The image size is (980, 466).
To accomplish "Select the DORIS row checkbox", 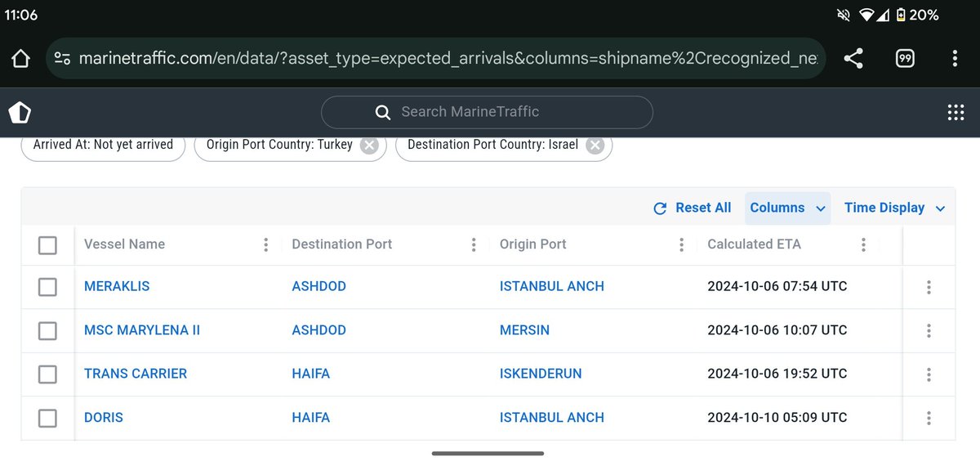I will [x=47, y=418].
